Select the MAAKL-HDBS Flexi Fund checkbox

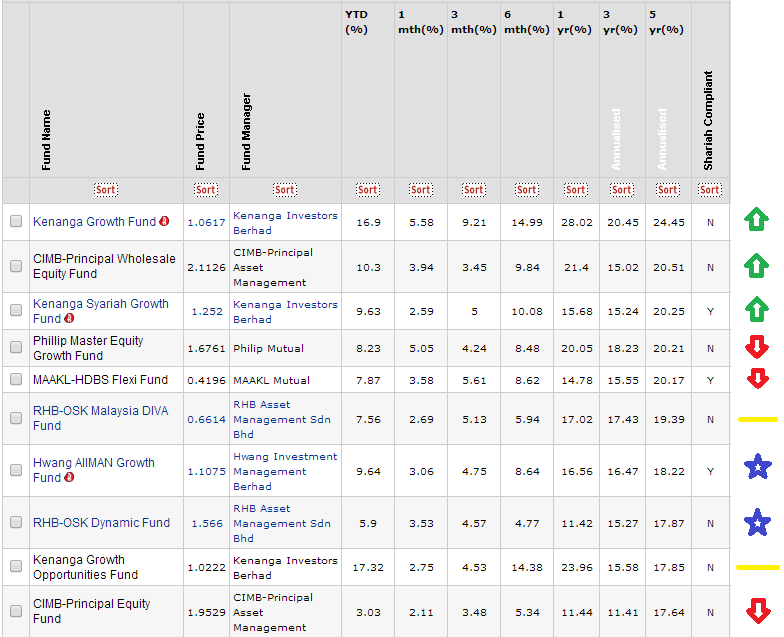click(16, 379)
